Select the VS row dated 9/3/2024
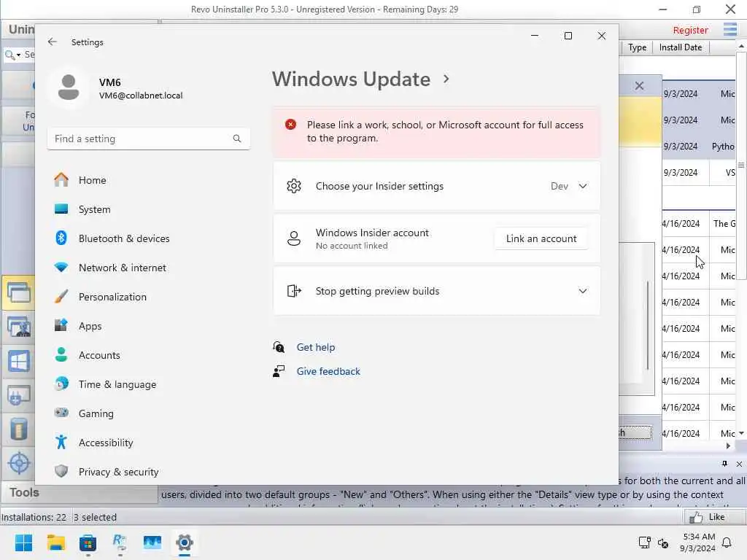 [x=699, y=172]
